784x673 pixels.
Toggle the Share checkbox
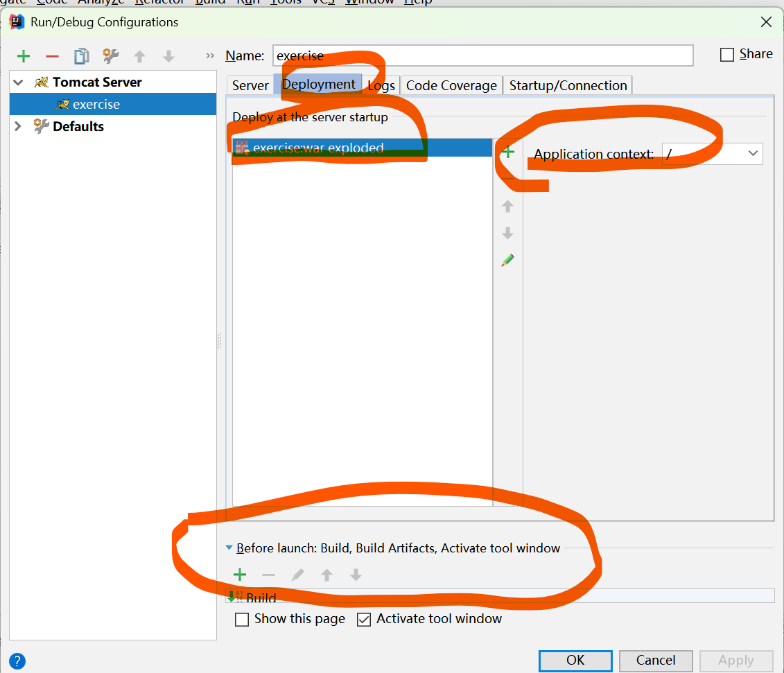pos(727,55)
